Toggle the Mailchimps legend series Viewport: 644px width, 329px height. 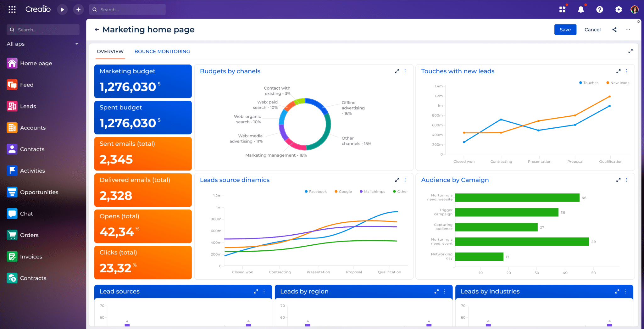click(x=372, y=192)
